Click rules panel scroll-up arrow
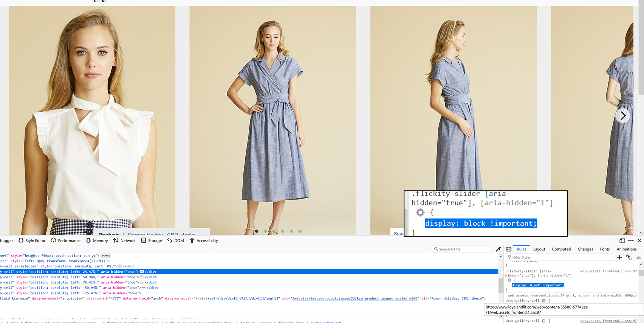This screenshot has height=323, width=644. (x=641, y=264)
